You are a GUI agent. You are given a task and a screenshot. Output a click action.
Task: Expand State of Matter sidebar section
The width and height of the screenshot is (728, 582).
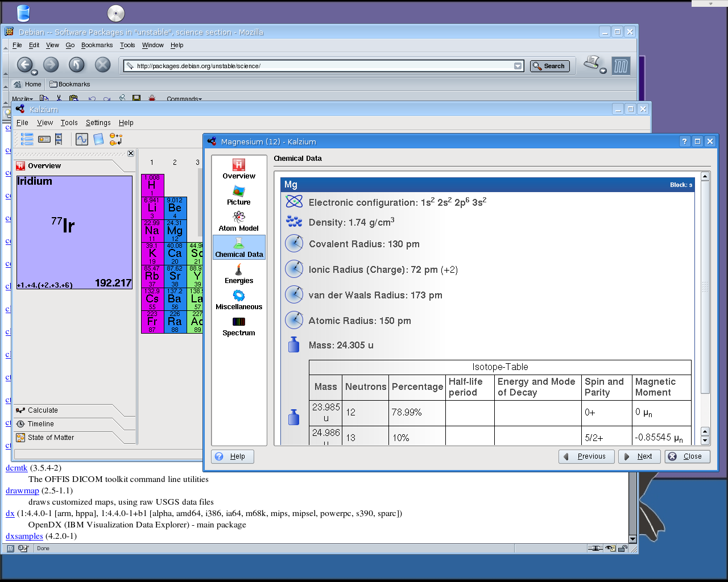click(x=74, y=438)
